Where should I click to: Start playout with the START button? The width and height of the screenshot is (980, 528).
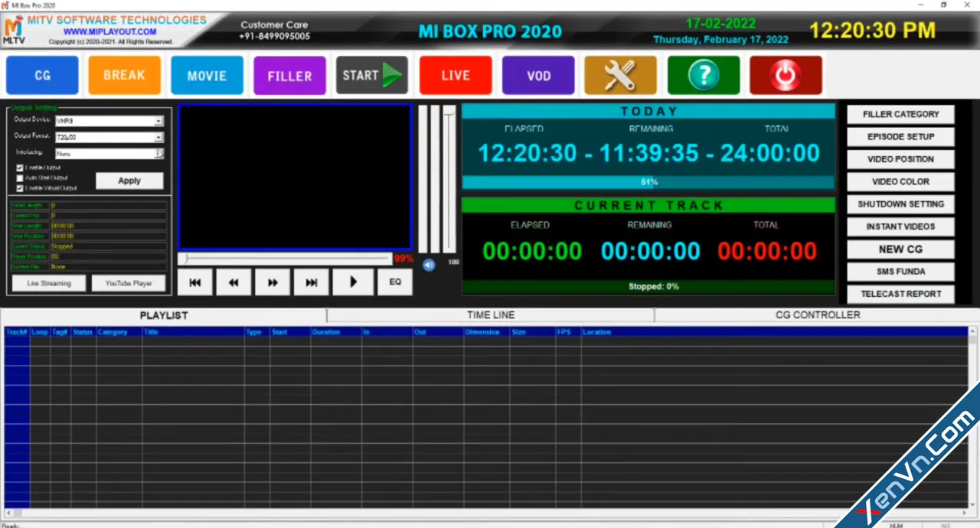coord(372,76)
